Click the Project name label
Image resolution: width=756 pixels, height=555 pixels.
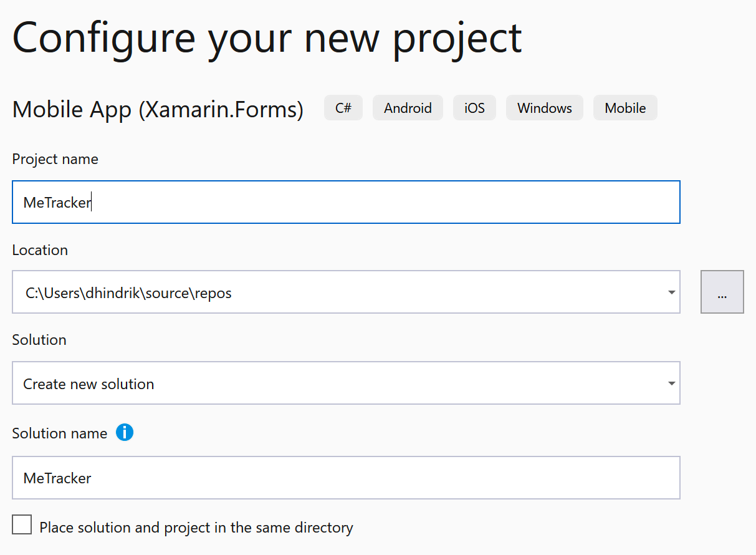(x=55, y=159)
